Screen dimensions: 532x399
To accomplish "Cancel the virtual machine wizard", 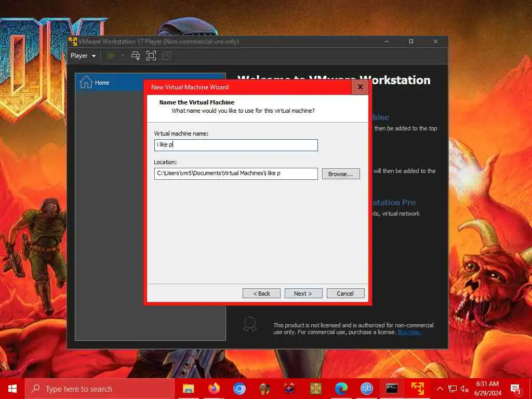I will pyautogui.click(x=345, y=294).
